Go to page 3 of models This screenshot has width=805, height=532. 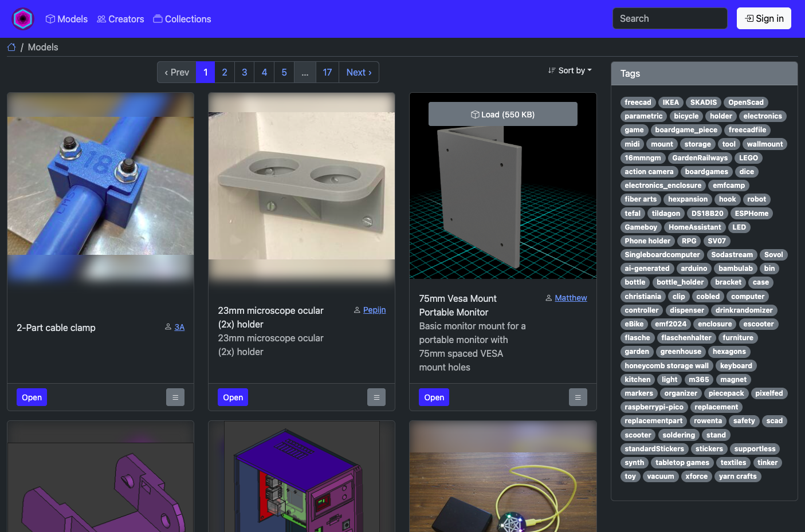[245, 72]
